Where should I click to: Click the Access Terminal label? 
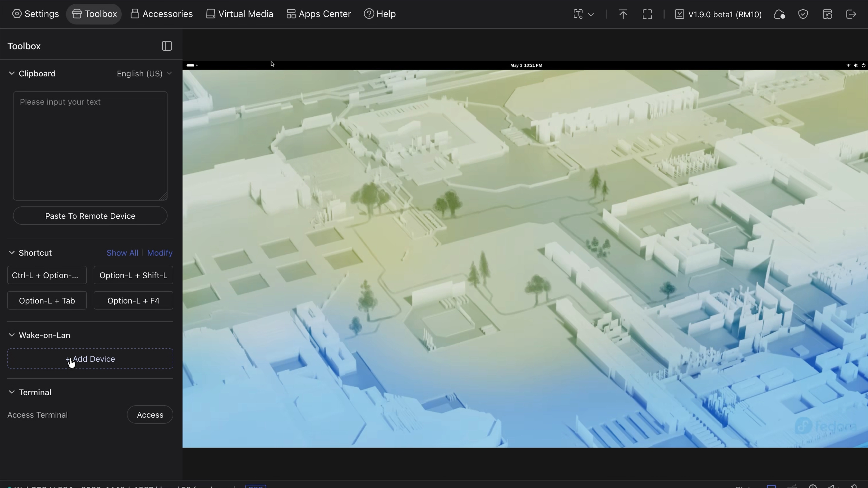(37, 415)
